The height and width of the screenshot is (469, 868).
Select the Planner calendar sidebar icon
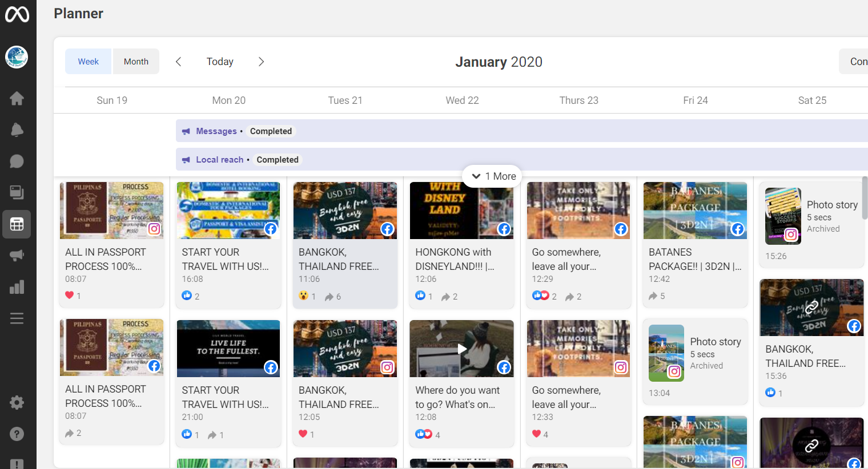tap(17, 224)
